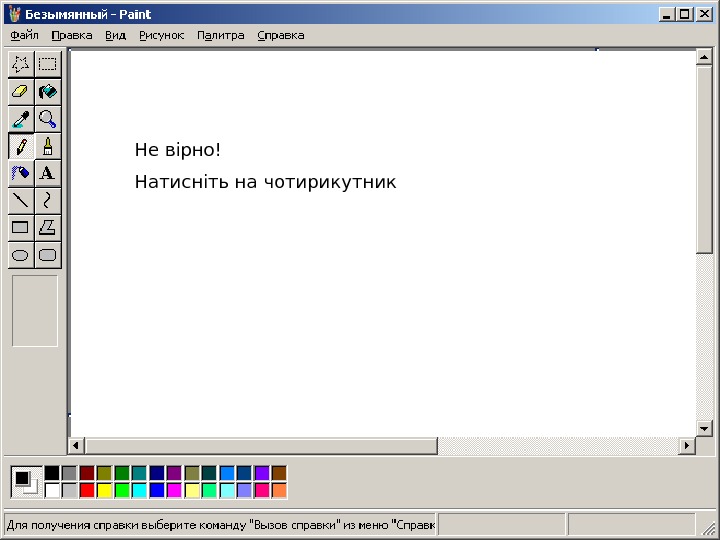Image resolution: width=720 pixels, height=540 pixels.
Task: Open the Файл menu
Action: coord(24,35)
